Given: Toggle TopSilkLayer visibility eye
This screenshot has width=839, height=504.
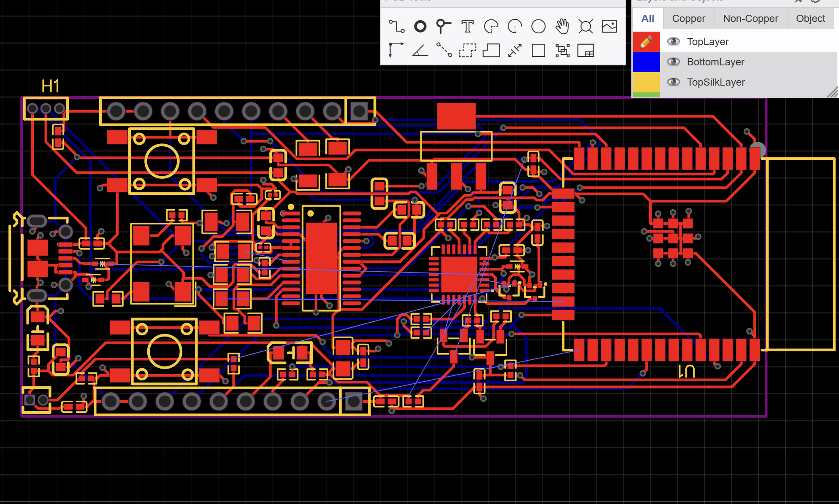Looking at the screenshot, I should click(673, 82).
